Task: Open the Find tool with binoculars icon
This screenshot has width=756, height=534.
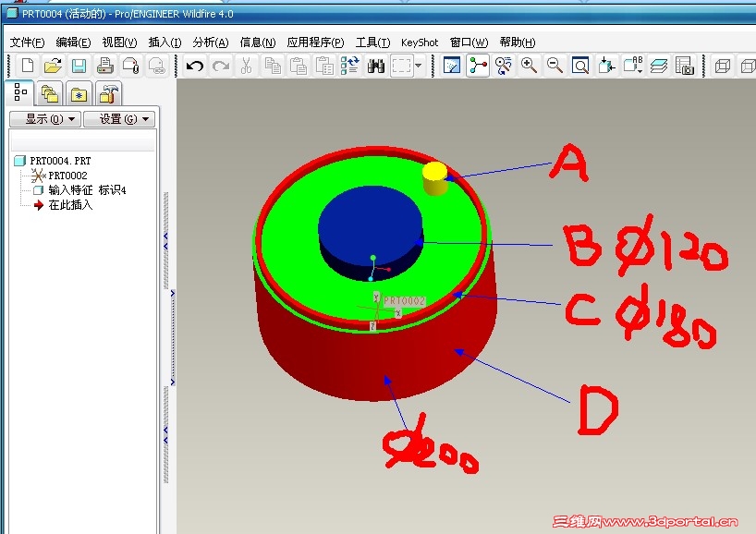Action: click(375, 66)
